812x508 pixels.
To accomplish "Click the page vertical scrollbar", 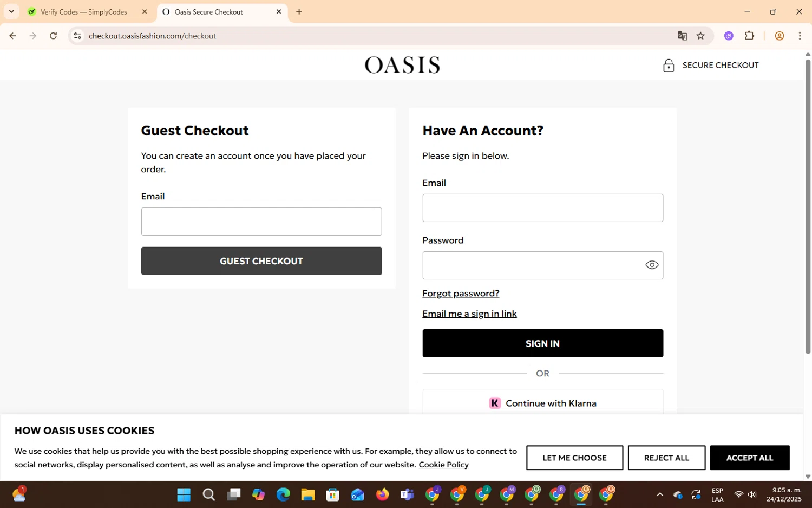I will pyautogui.click(x=808, y=206).
